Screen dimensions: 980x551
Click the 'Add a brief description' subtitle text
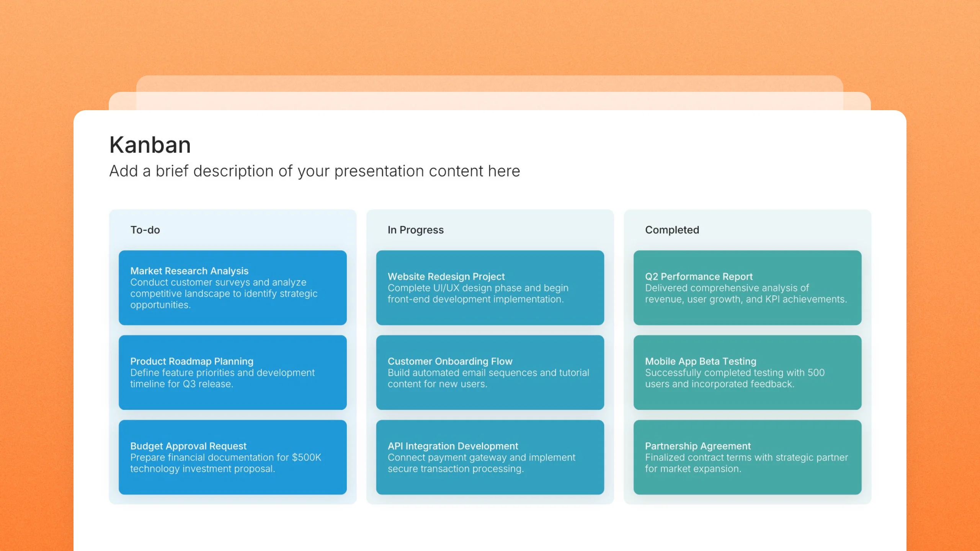point(315,171)
